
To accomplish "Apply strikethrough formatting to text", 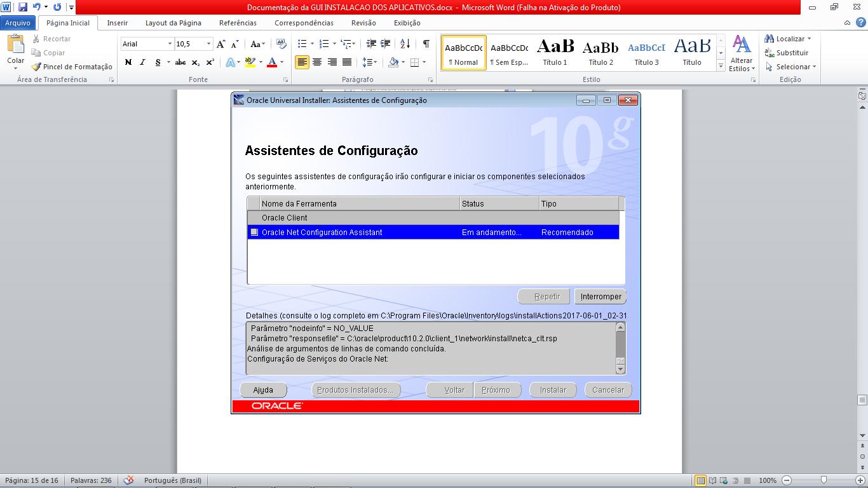I will 180,62.
